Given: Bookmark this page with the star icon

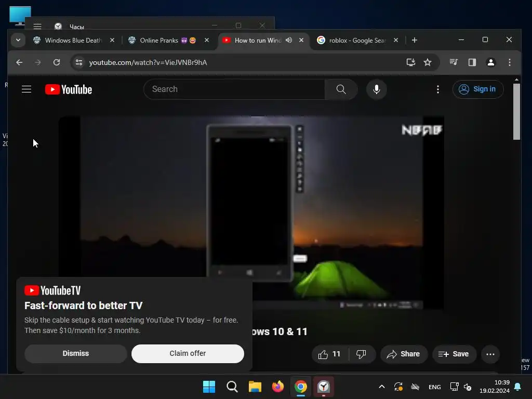Looking at the screenshot, I should tap(428, 62).
